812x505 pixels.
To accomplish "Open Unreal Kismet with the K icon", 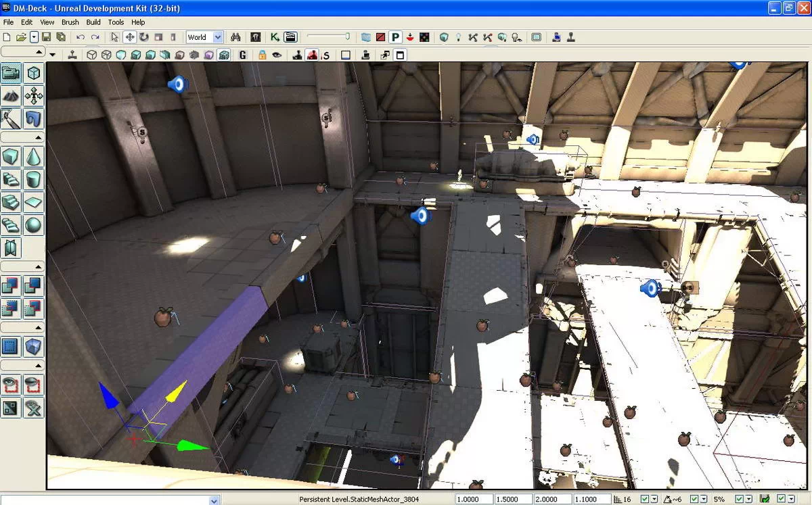I will [x=275, y=37].
